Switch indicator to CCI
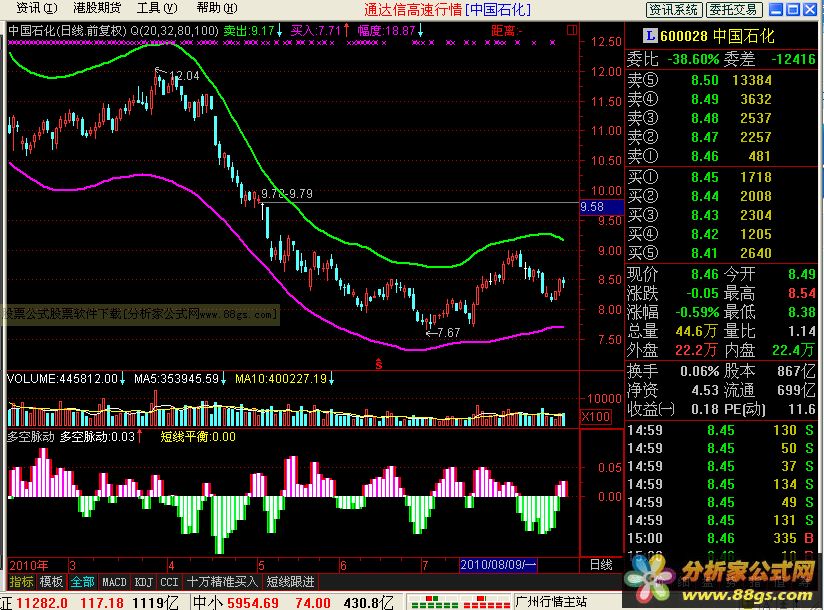The height and width of the screenshot is (610, 824). [169, 582]
